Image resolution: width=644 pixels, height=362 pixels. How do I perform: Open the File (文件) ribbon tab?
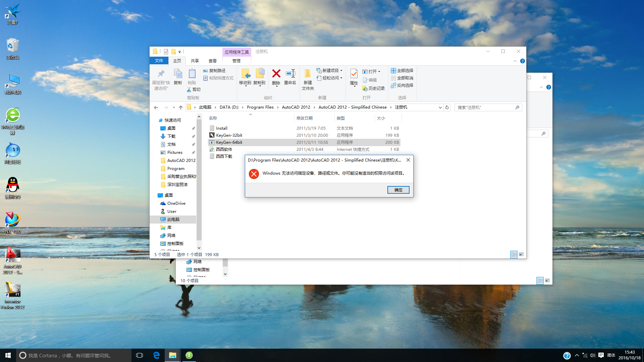159,61
